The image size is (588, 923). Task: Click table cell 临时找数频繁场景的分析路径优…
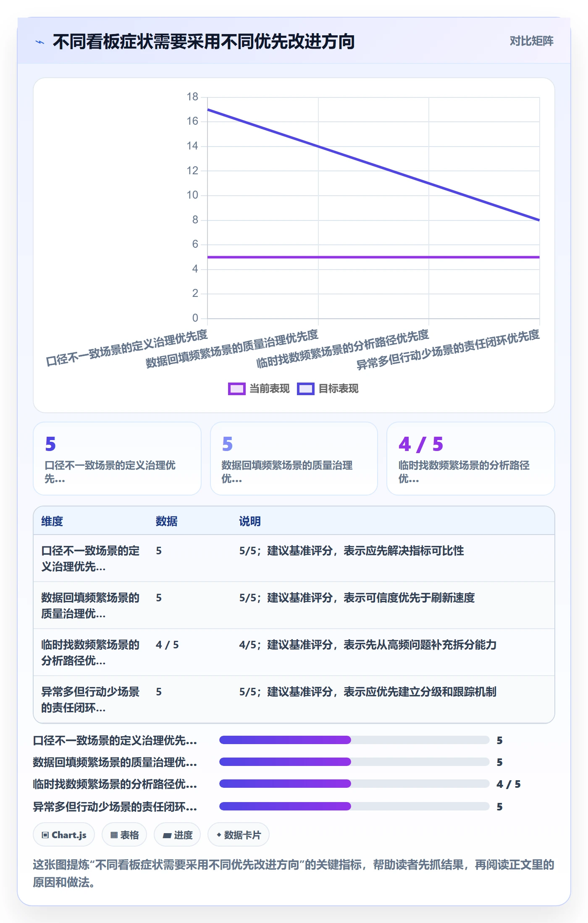coord(90,653)
